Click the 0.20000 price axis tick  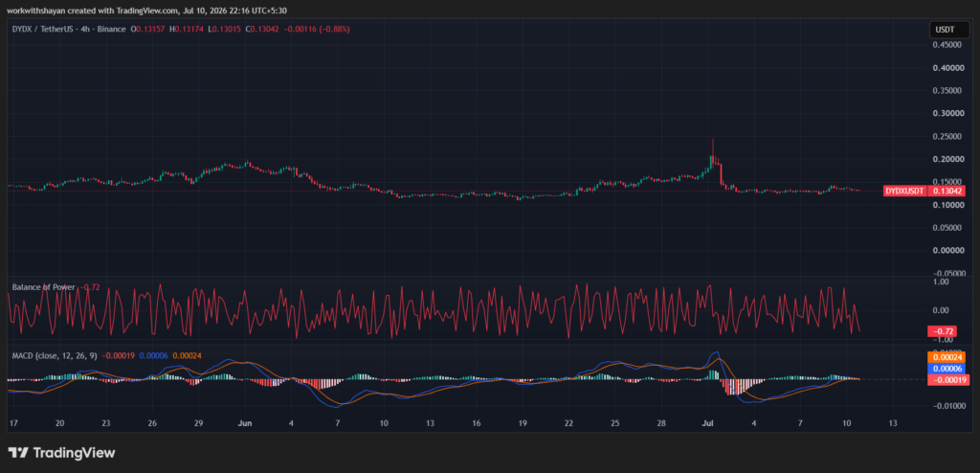coord(947,159)
